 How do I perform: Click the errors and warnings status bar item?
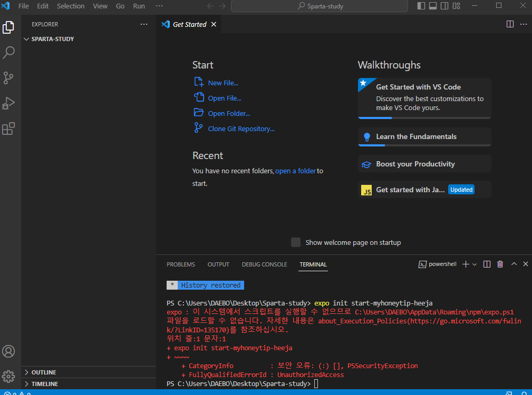click(17, 393)
